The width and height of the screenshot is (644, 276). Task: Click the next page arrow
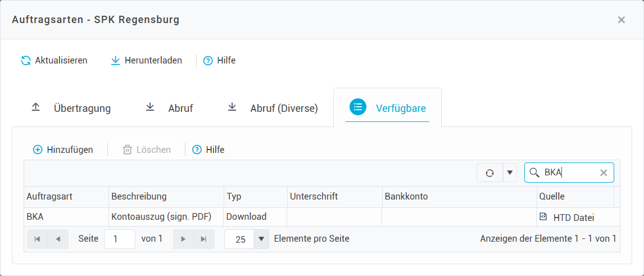(183, 239)
